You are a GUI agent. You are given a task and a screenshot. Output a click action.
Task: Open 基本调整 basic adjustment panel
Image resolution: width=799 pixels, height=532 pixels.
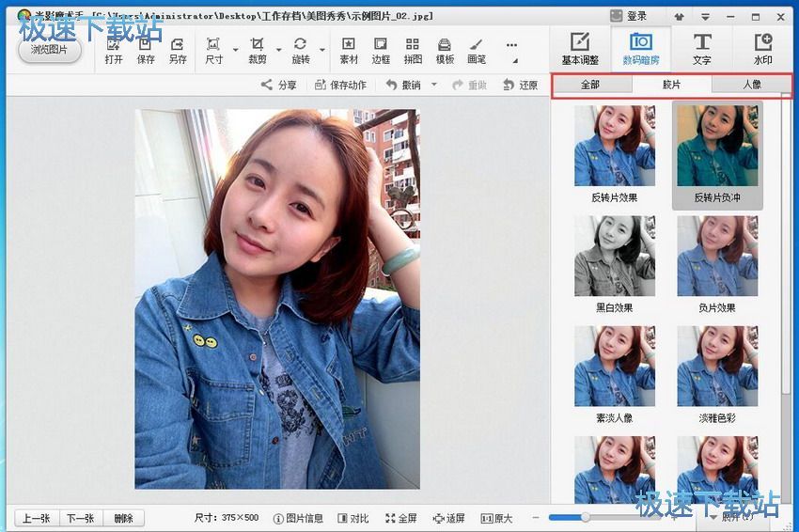[580, 49]
